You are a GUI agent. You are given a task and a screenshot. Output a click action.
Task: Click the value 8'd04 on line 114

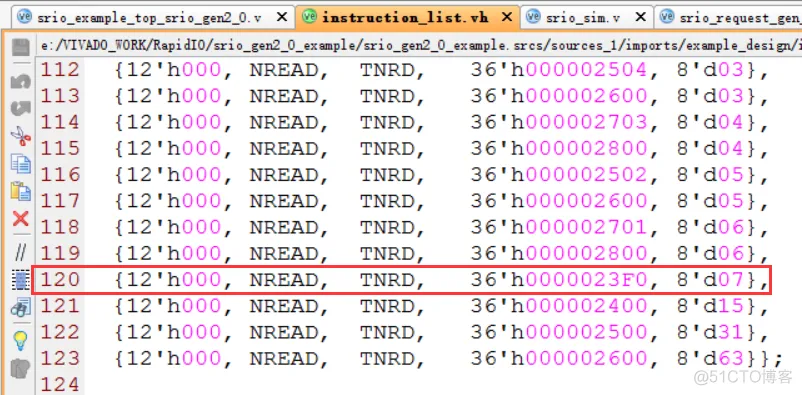click(x=710, y=123)
